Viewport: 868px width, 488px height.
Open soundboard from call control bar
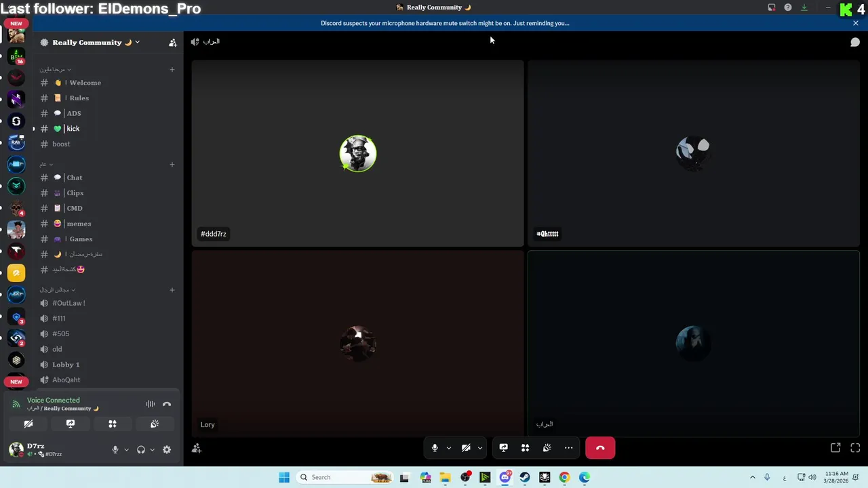(x=547, y=448)
